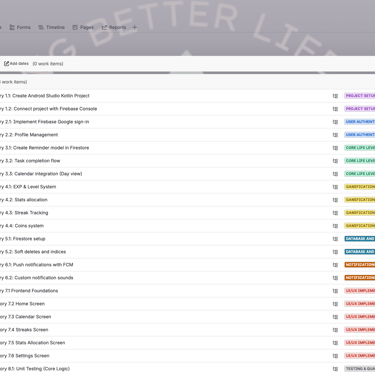Screen dimensions: 375x375
Task: Open story 7.2 Home Screen
Action: [22, 304]
